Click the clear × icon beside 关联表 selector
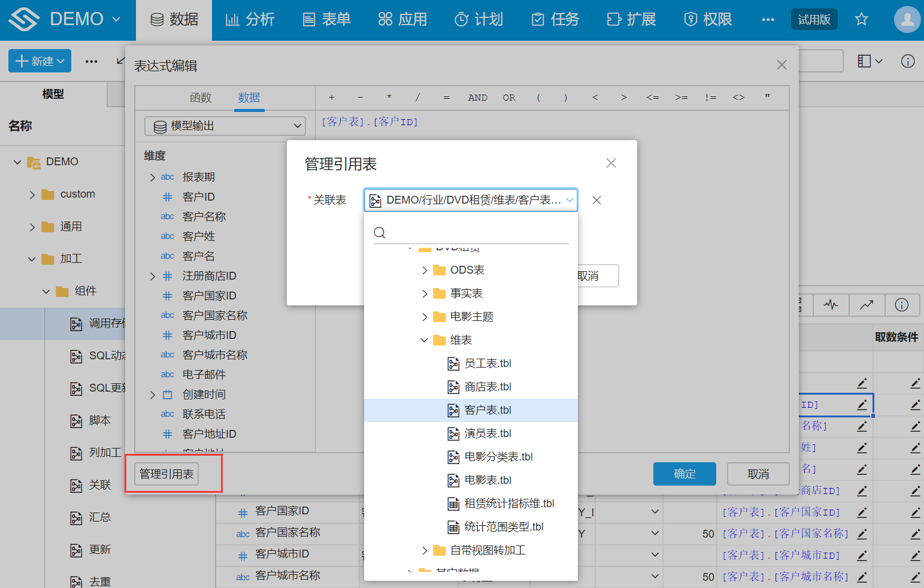The width and height of the screenshot is (924, 588). (x=596, y=200)
